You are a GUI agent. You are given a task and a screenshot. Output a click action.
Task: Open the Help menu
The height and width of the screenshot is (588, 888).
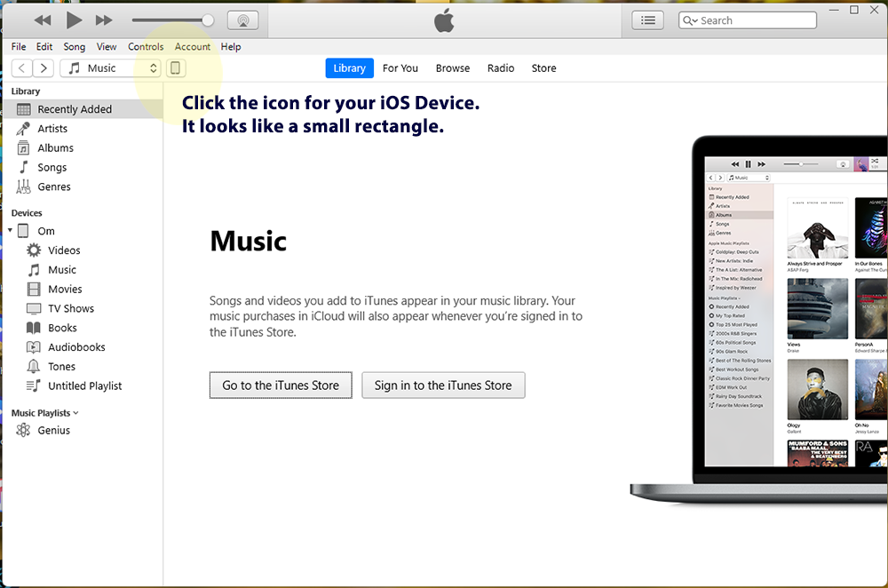[x=231, y=46]
